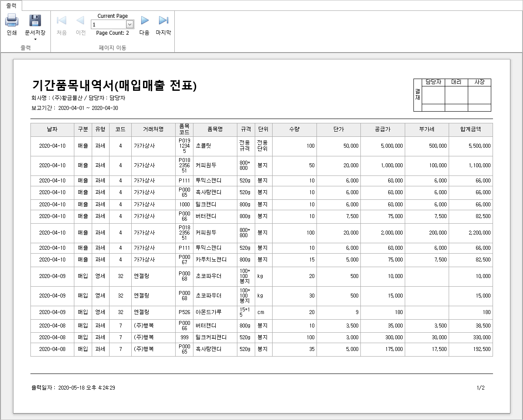Screen dimensions: 523x420
Task: Click quantity 35 cell
Action: pos(294,349)
